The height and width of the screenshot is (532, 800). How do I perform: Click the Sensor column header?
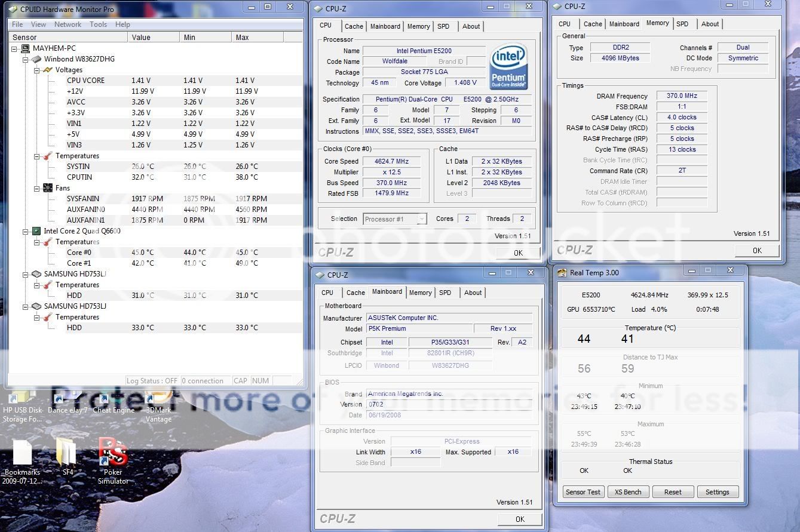[68, 37]
